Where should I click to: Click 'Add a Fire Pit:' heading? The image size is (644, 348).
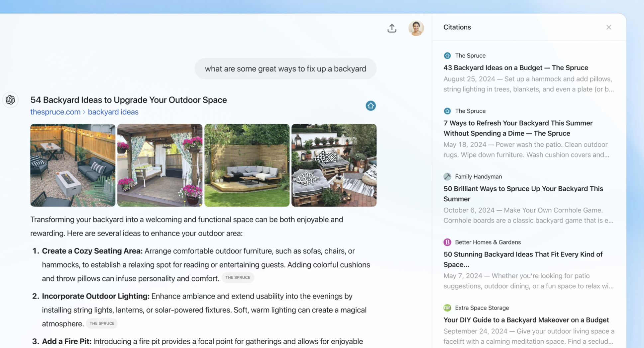coord(66,341)
